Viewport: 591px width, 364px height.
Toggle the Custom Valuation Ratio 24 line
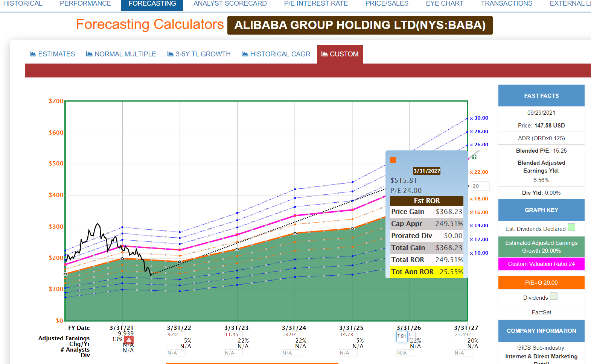pos(541,264)
